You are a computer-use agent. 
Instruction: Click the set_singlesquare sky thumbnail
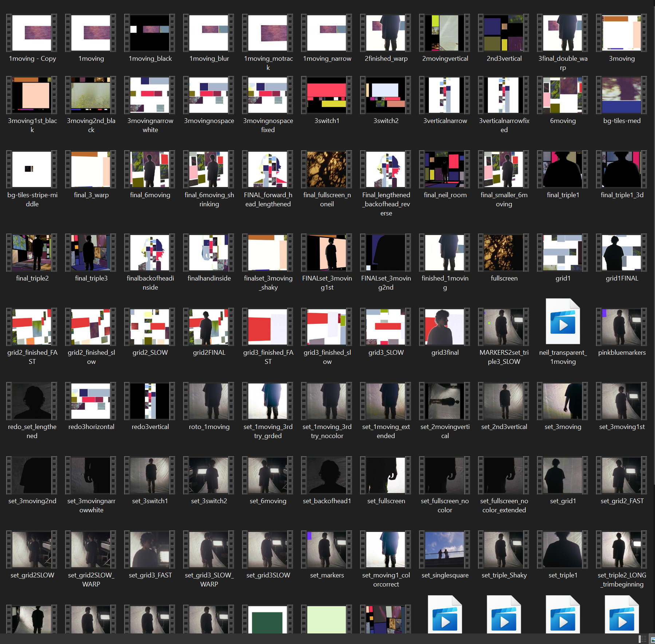tap(445, 549)
